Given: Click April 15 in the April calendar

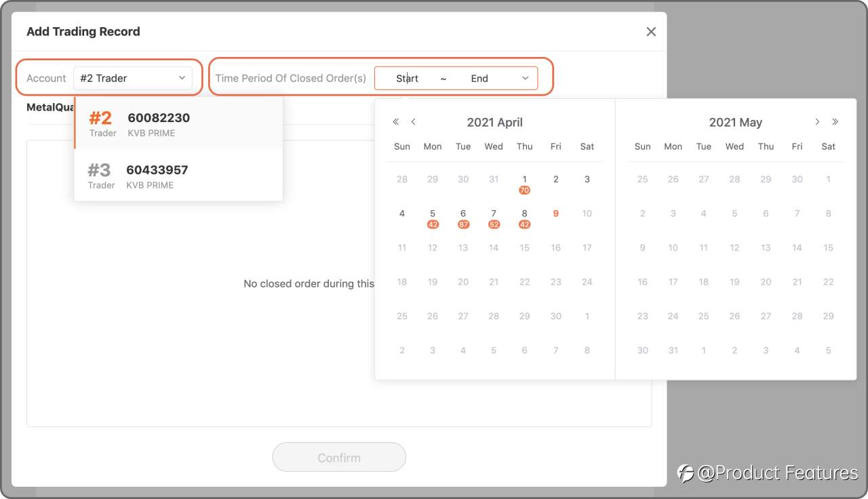Looking at the screenshot, I should point(524,247).
